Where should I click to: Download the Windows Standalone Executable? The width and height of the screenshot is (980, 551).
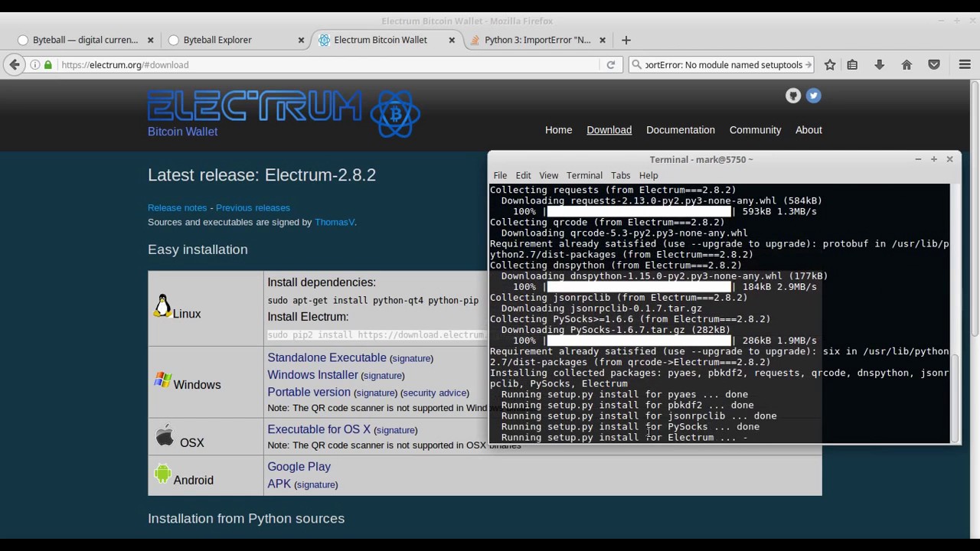point(327,357)
